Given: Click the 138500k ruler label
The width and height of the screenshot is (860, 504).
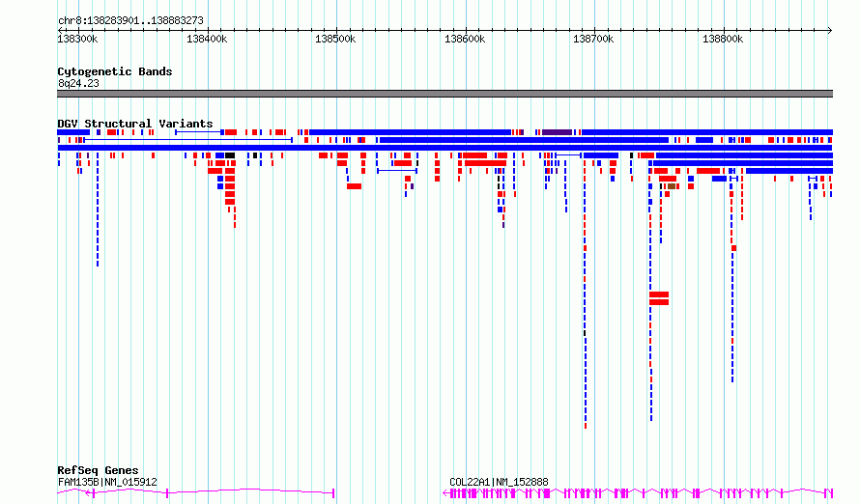Looking at the screenshot, I should click(335, 39).
